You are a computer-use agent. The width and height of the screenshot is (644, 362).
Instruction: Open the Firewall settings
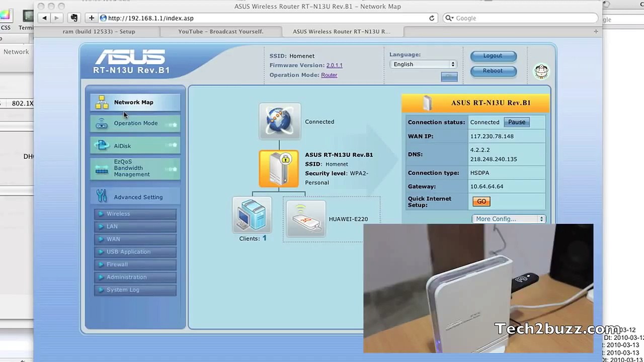pos(135,264)
